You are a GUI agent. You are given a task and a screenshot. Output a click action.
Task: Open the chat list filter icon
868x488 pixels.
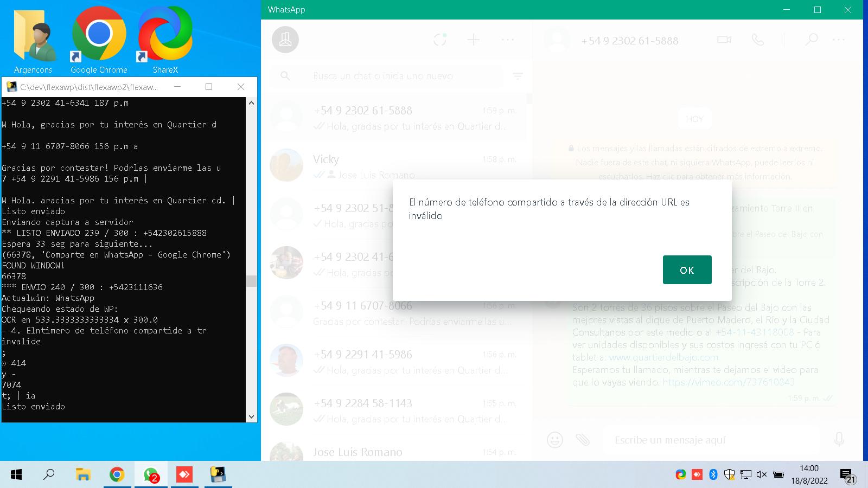point(518,76)
